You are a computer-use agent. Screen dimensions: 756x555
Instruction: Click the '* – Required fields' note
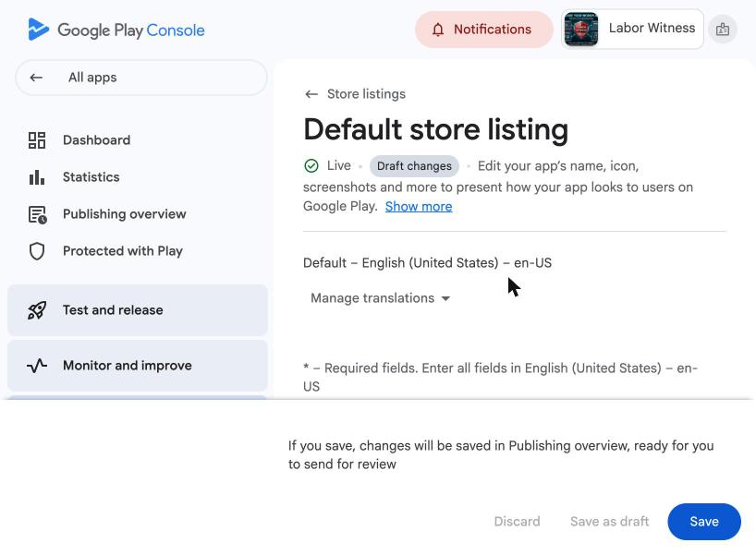[501, 378]
